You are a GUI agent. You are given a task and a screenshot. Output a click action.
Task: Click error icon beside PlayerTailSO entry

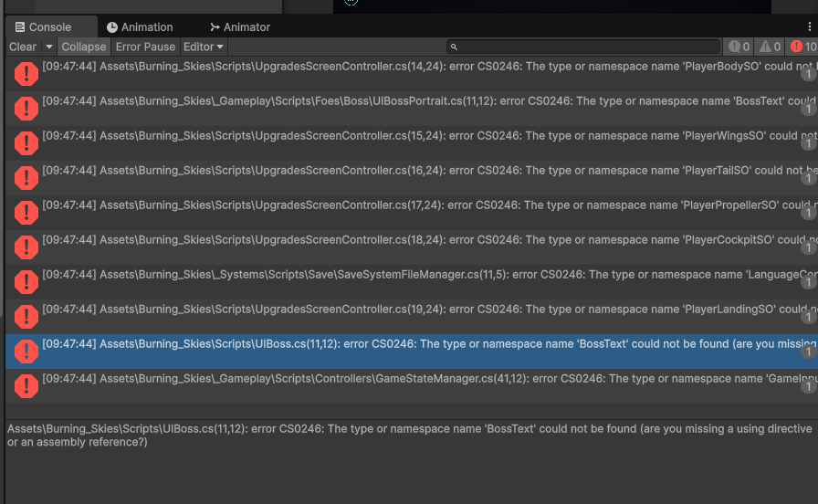click(26, 178)
